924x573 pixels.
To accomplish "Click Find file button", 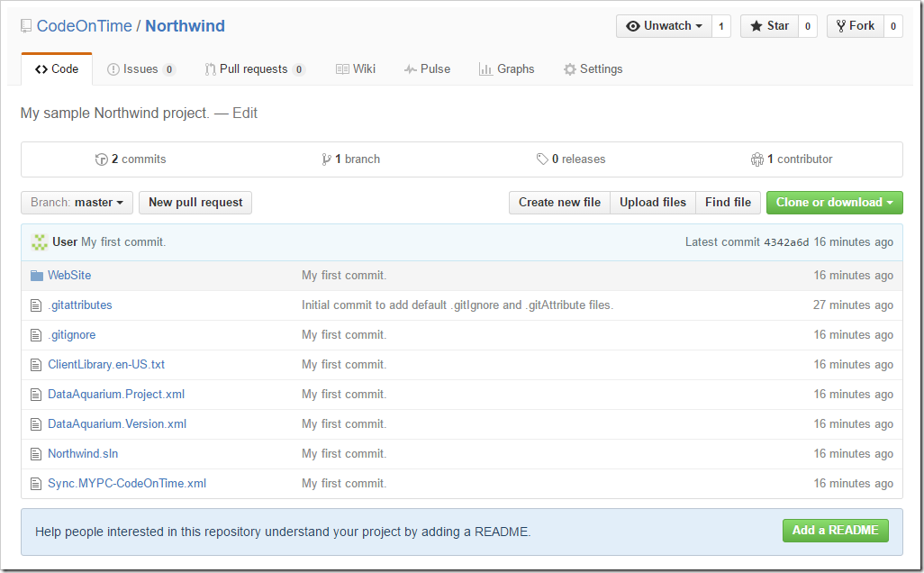I will [729, 202].
